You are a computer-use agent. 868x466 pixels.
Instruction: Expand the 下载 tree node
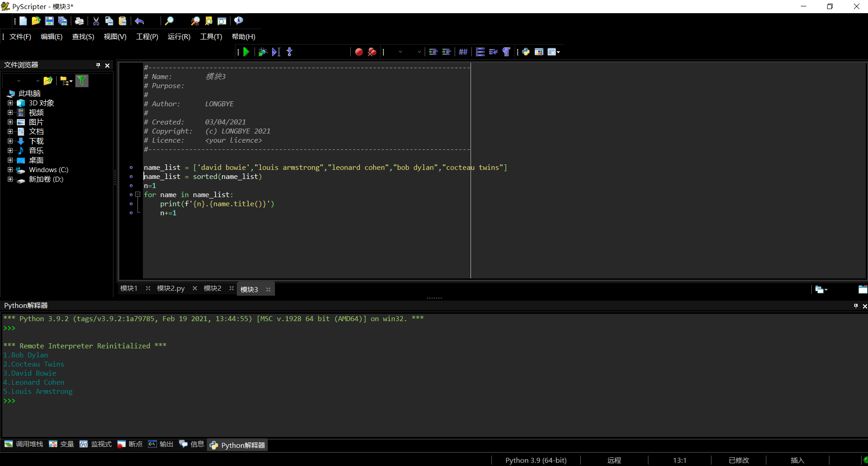pos(10,141)
